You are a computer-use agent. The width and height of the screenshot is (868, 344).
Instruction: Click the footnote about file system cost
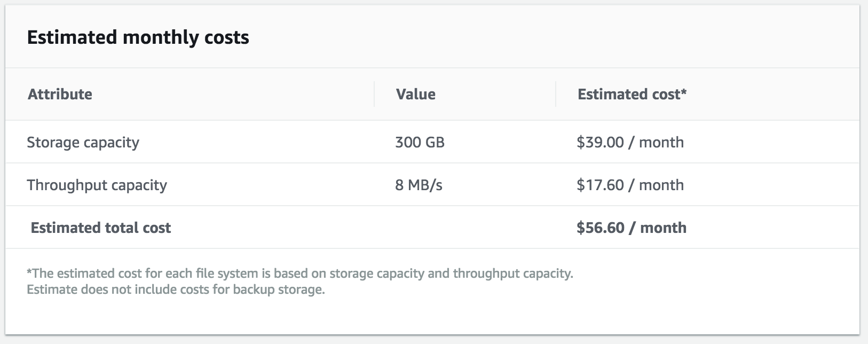(299, 273)
